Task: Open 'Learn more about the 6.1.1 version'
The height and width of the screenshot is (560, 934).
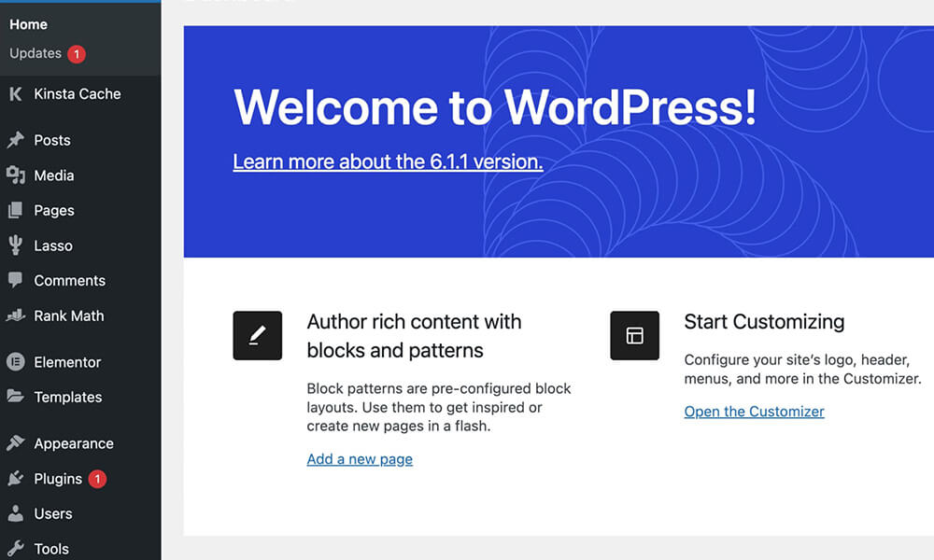Action: (x=387, y=161)
